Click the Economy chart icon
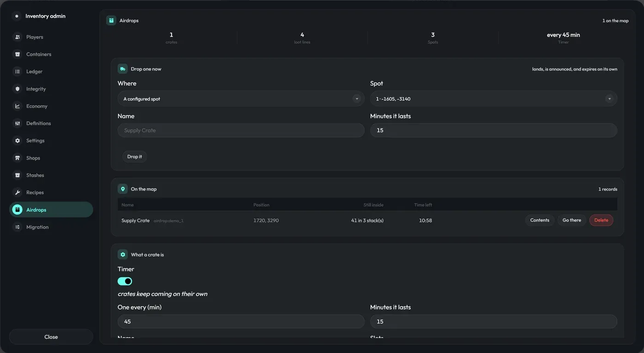 [x=17, y=106]
